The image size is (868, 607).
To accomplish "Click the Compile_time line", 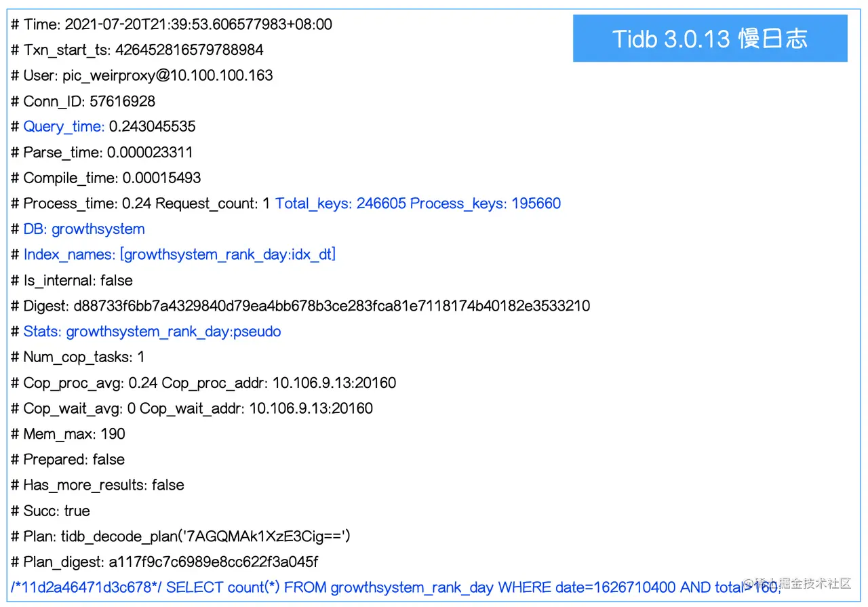I will pyautogui.click(x=106, y=178).
